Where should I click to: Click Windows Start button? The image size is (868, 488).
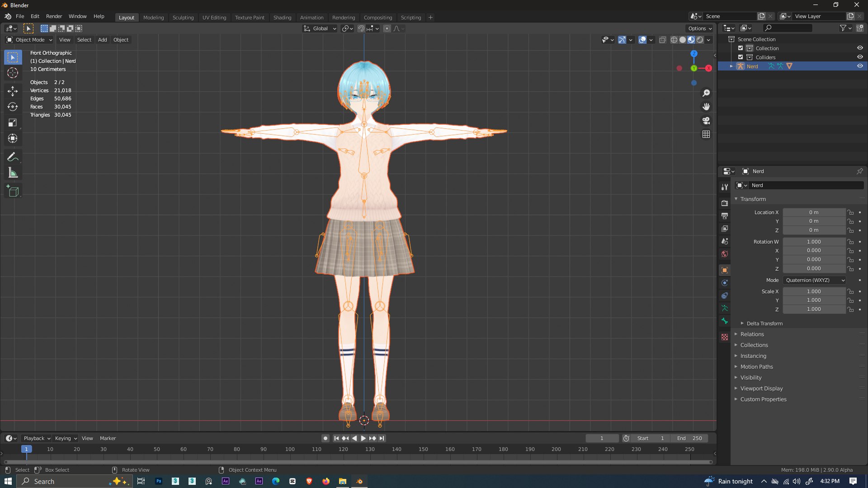click(8, 481)
